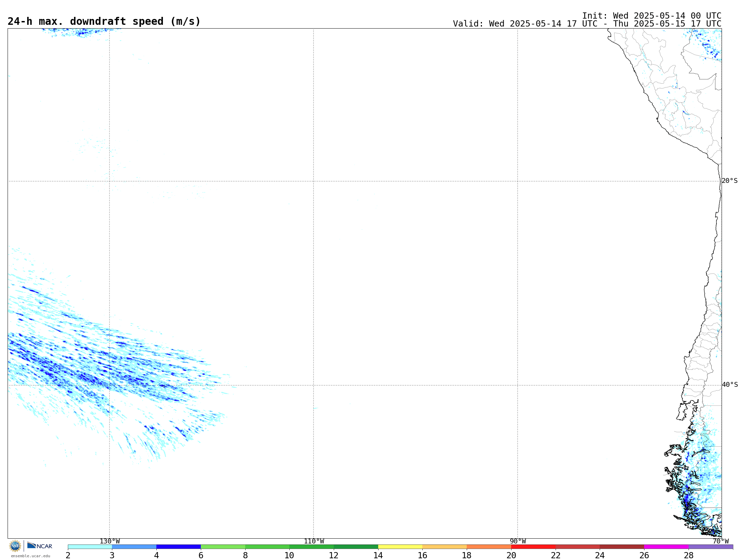Screen dimensions: 744x560
Task: Click the colorbar tick label "16"
Action: tap(423, 556)
